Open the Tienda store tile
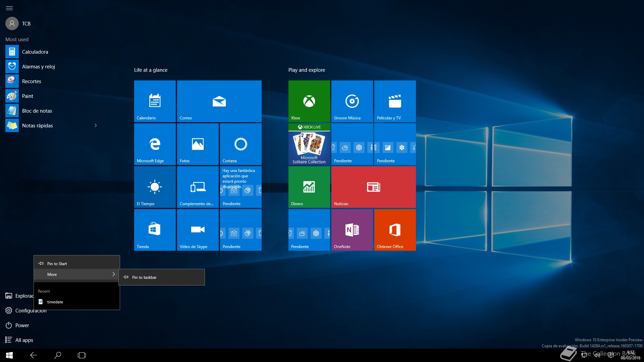Viewport: 644px width, 362px height. (x=155, y=230)
